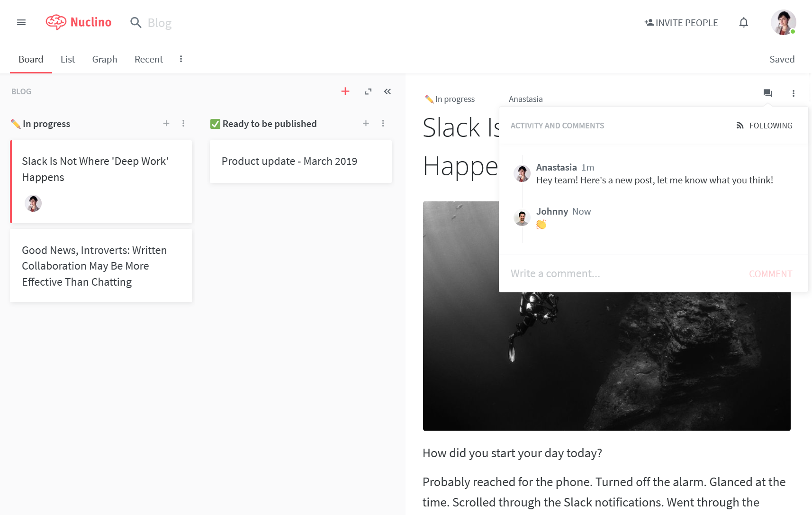The width and height of the screenshot is (812, 515).
Task: Click Anastasia's avatar in comments
Action: 522,173
